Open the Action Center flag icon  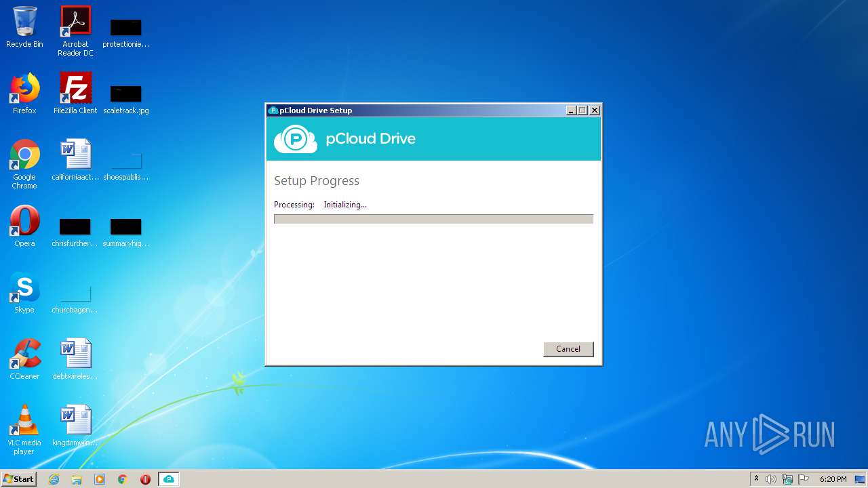[804, 479]
